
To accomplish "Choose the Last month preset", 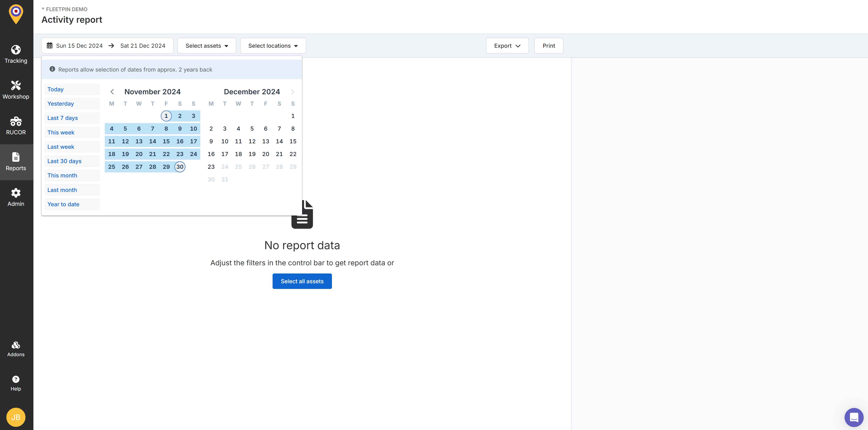I will (x=72, y=190).
